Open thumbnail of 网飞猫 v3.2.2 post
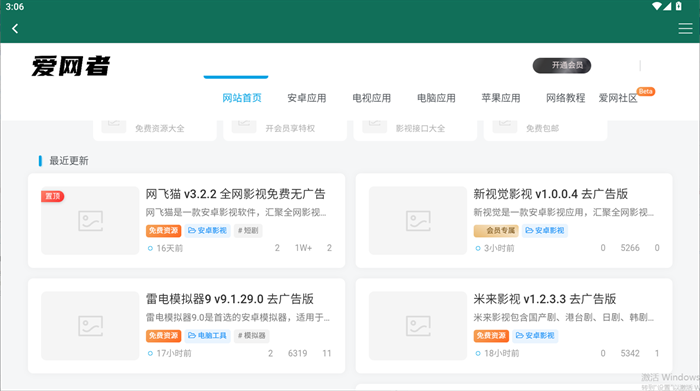This screenshot has height=391, width=700. (90, 220)
